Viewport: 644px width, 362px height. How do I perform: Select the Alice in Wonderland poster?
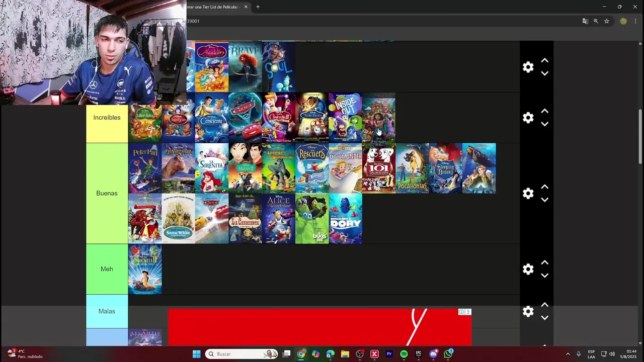[278, 219]
